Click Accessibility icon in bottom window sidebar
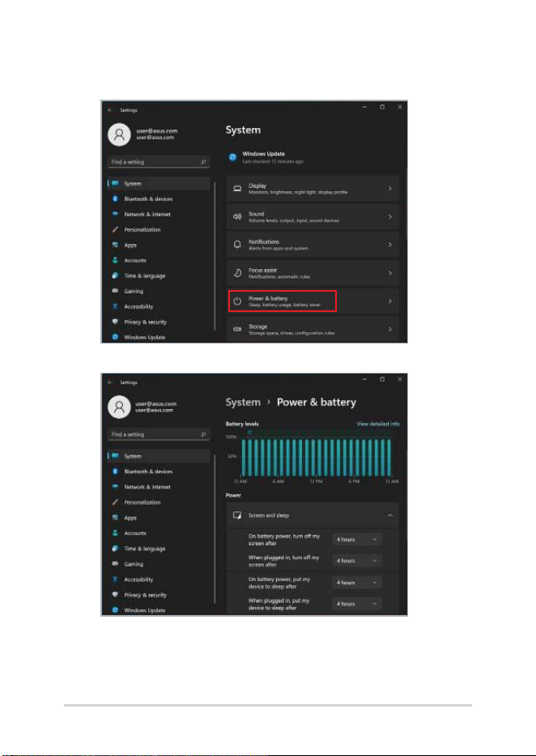 click(x=115, y=579)
